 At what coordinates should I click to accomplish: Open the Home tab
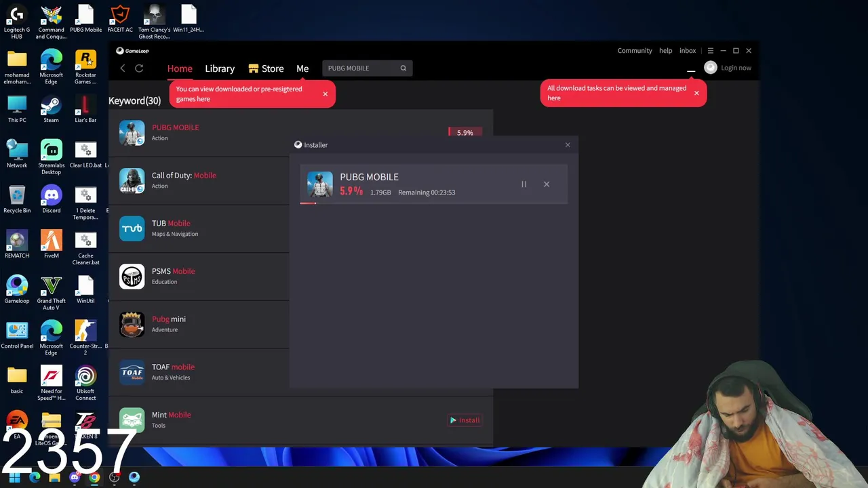point(180,68)
